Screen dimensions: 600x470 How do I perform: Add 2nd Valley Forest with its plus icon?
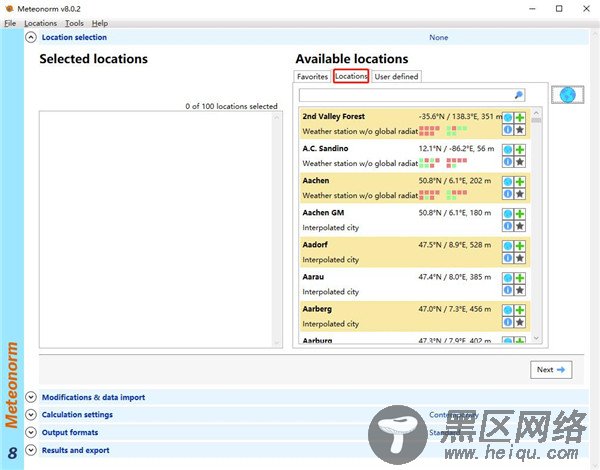coord(520,118)
